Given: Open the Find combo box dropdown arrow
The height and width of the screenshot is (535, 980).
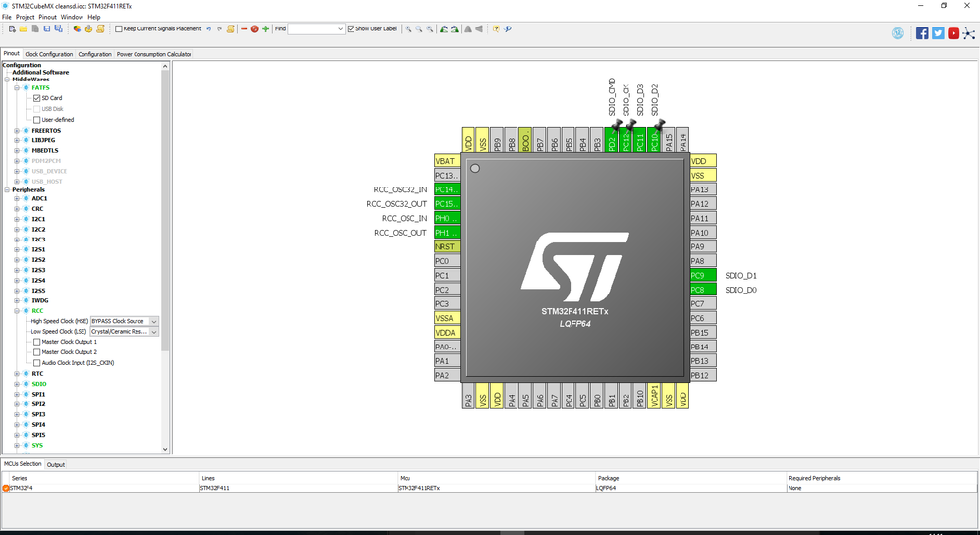Looking at the screenshot, I should [340, 28].
